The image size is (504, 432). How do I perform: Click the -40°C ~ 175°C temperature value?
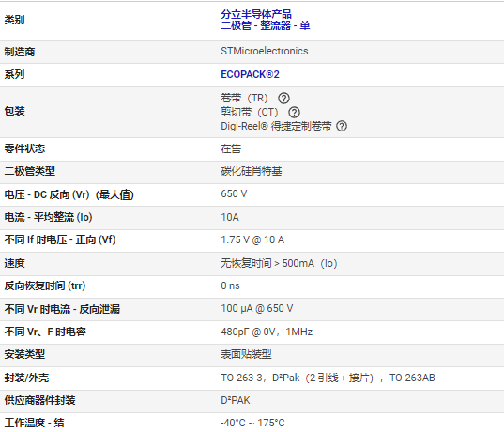pos(252,423)
